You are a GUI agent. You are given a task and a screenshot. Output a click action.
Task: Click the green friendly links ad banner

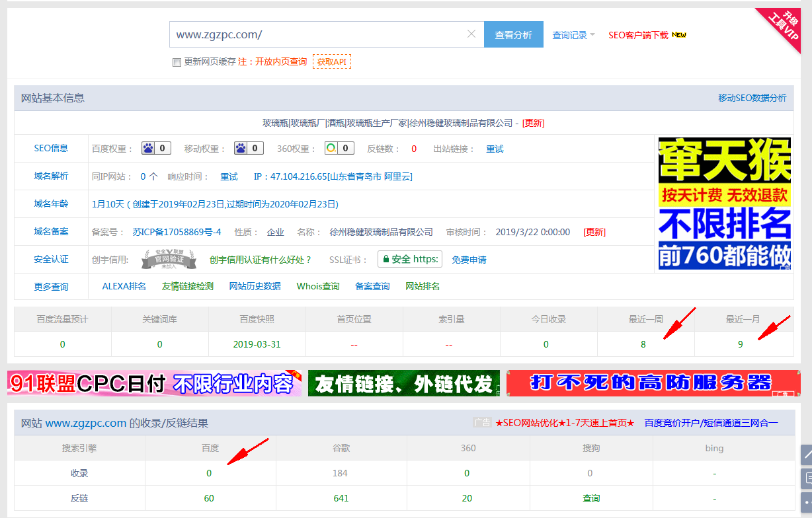coord(404,383)
